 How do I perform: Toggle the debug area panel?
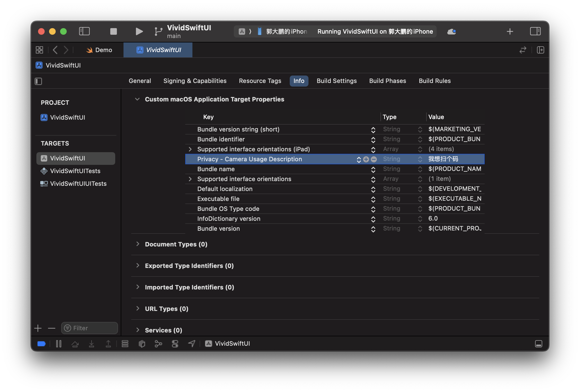[x=538, y=344]
